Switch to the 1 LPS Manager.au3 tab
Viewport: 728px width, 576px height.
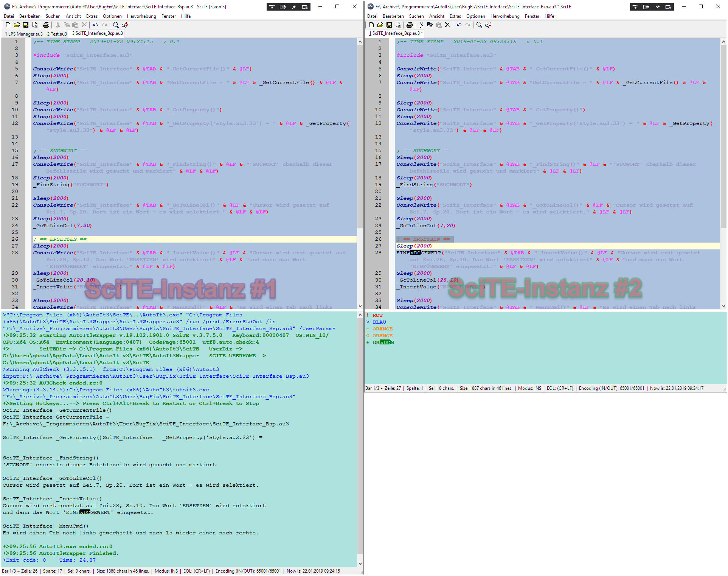point(23,34)
